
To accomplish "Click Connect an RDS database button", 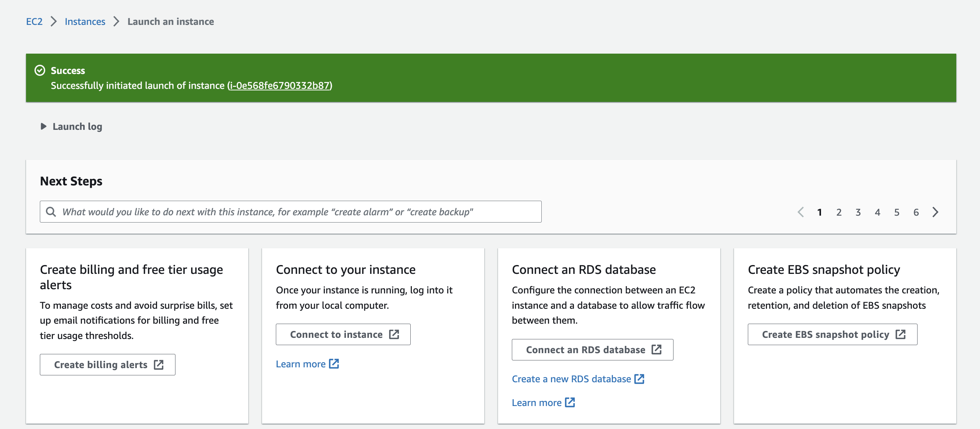I will coord(593,350).
